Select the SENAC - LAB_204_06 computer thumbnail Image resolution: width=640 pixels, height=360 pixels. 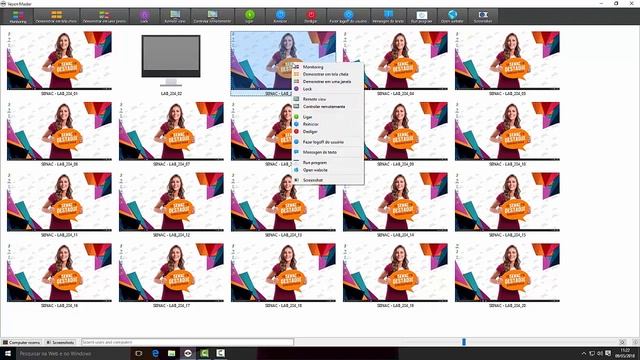click(59, 131)
